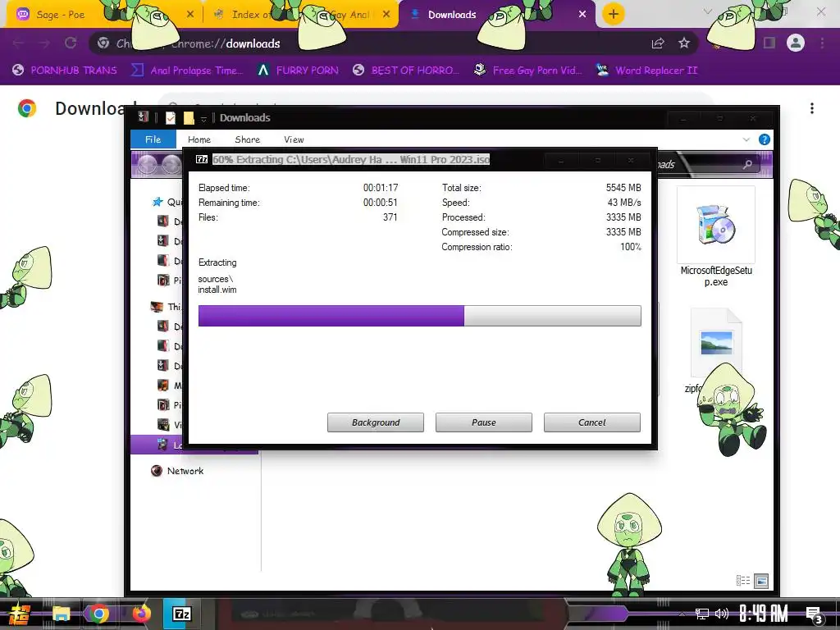Click the blue Help icon in Explorer
The height and width of the screenshot is (630, 840).
click(765, 139)
